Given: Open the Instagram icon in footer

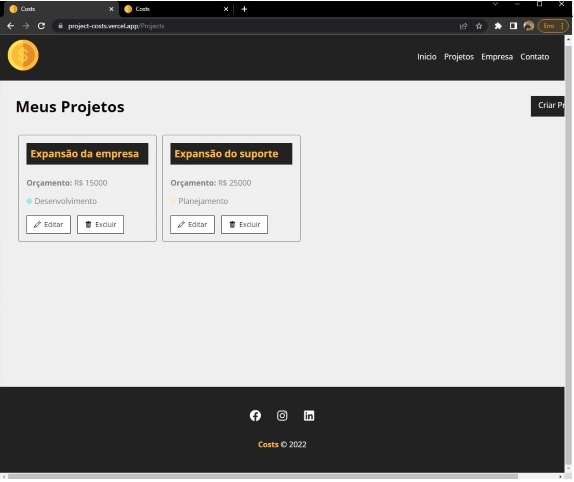Looking at the screenshot, I should click(x=282, y=416).
